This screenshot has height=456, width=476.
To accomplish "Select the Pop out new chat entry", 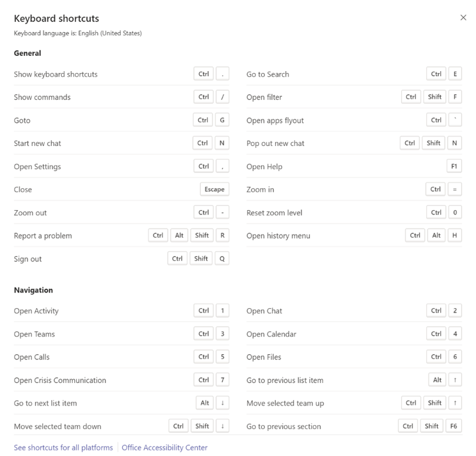I will [275, 143].
